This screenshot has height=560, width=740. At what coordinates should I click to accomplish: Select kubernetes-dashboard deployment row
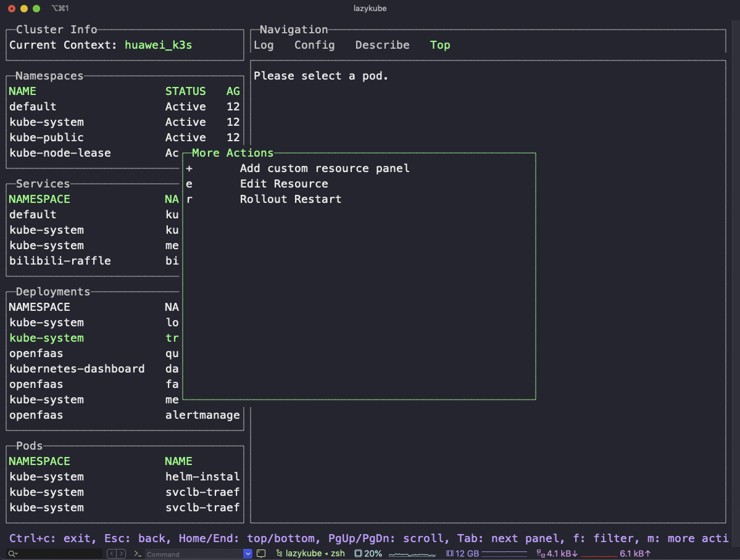(94, 369)
